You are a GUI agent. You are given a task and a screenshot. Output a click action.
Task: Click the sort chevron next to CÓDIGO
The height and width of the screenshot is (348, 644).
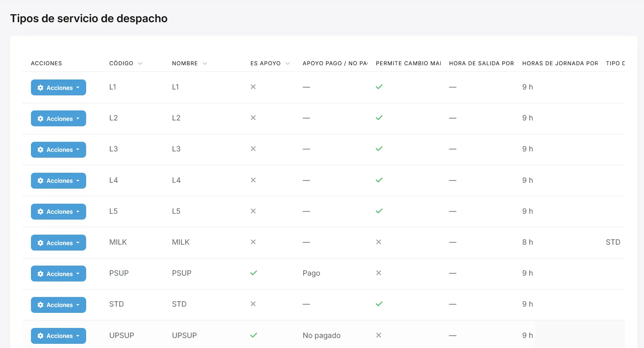[141, 64]
